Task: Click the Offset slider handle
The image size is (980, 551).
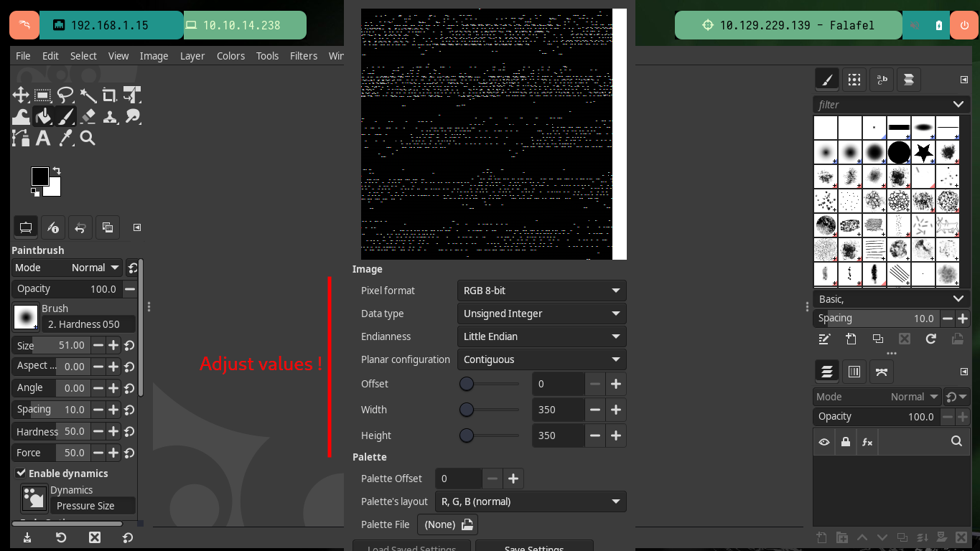Action: [x=467, y=384]
